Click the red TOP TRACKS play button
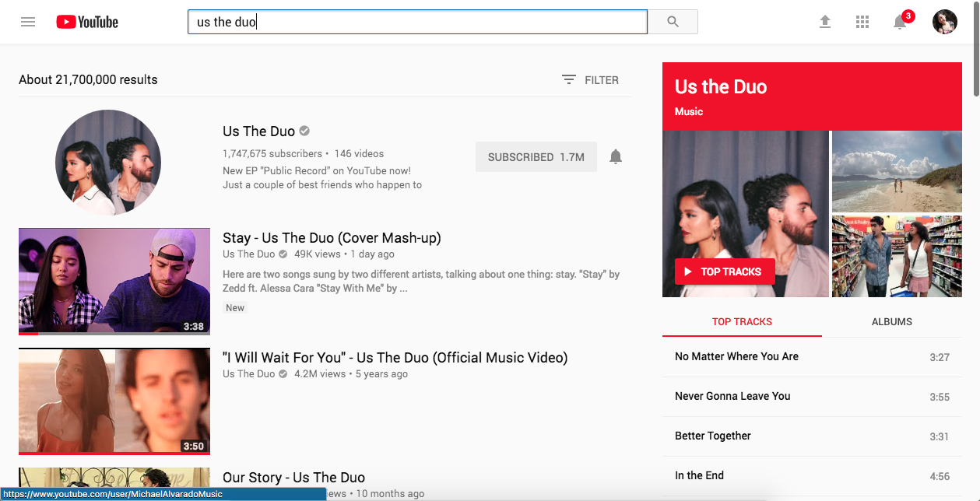 coord(725,272)
